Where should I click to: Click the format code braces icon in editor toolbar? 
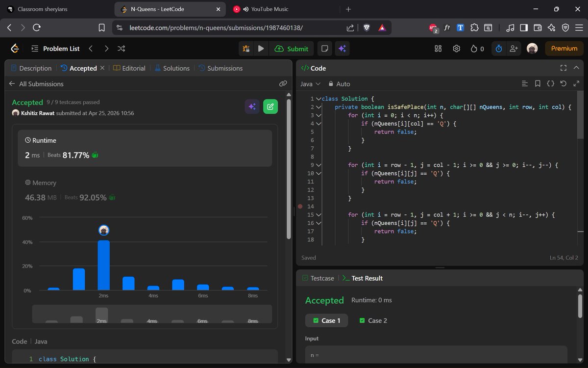tap(550, 83)
